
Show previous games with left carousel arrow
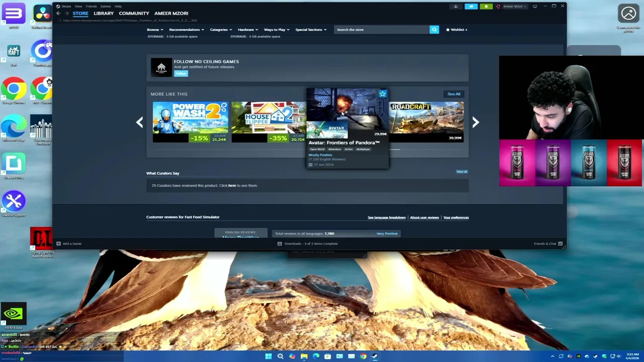click(139, 122)
